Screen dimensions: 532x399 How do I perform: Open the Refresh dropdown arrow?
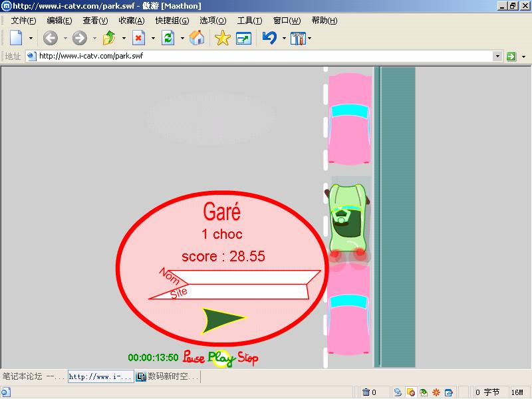pyautogui.click(x=182, y=38)
